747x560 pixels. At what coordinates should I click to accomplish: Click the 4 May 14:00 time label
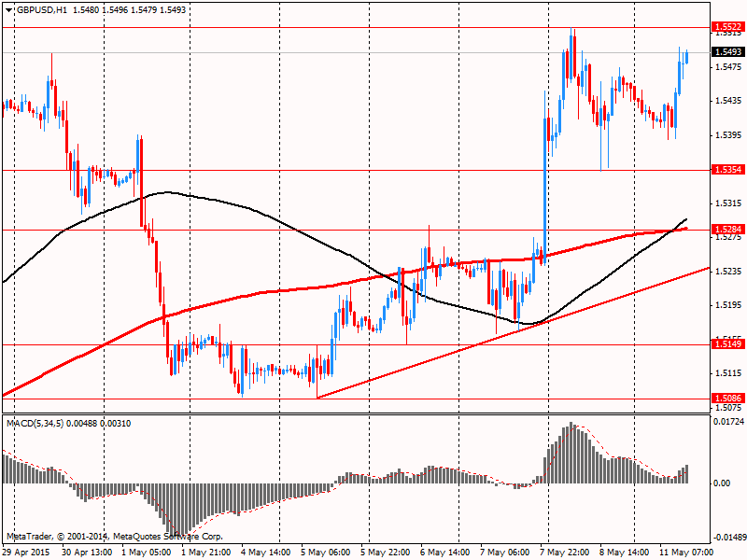[266, 553]
